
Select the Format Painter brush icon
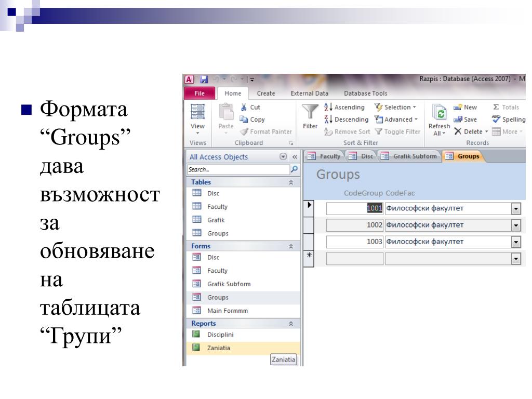coord(244,131)
